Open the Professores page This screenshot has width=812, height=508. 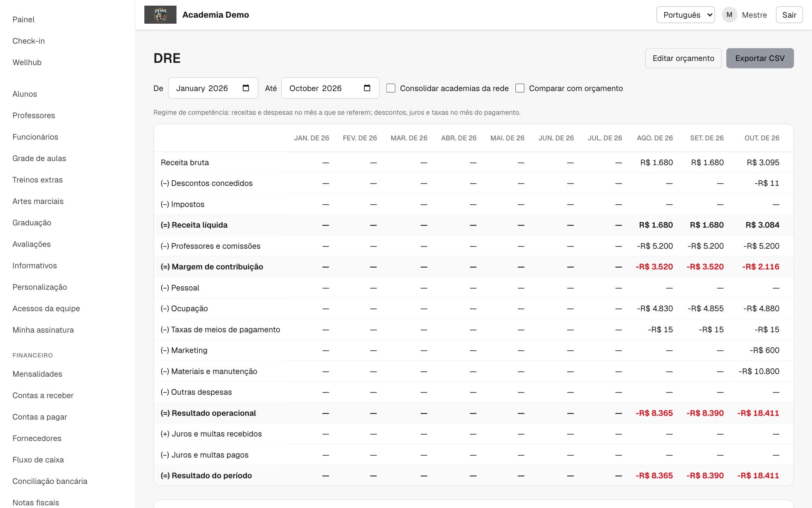[34, 116]
